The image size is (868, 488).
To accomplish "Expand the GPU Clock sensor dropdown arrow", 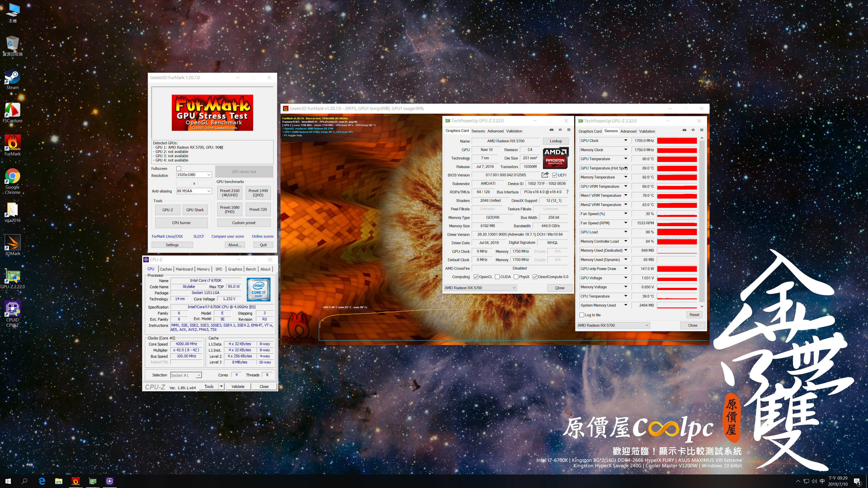I will click(626, 141).
